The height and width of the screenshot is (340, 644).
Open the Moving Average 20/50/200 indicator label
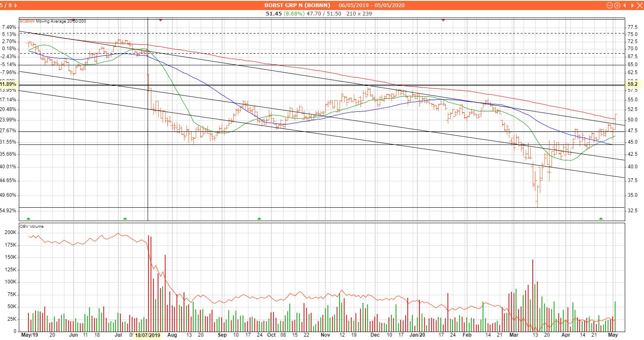61,21
